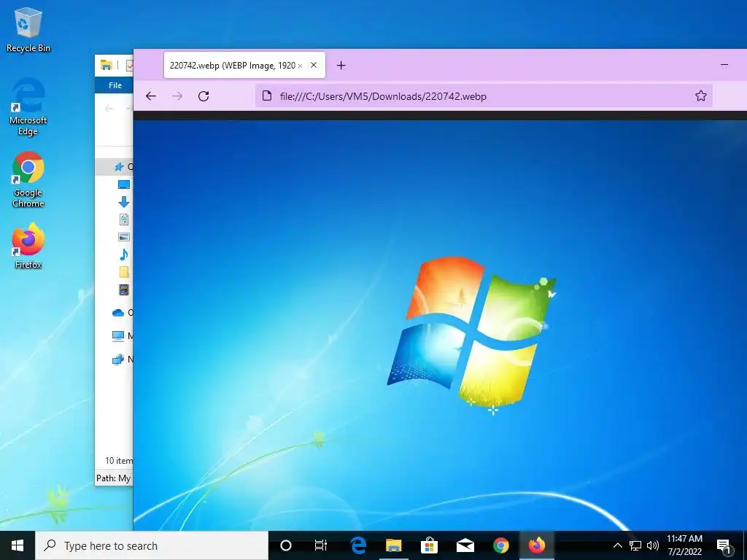Image resolution: width=747 pixels, height=560 pixels.
Task: Bookmark this page with the star
Action: 700,96
